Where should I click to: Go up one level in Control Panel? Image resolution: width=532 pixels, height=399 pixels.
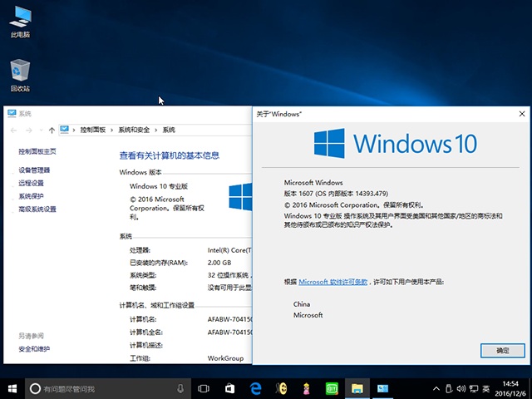pos(52,130)
